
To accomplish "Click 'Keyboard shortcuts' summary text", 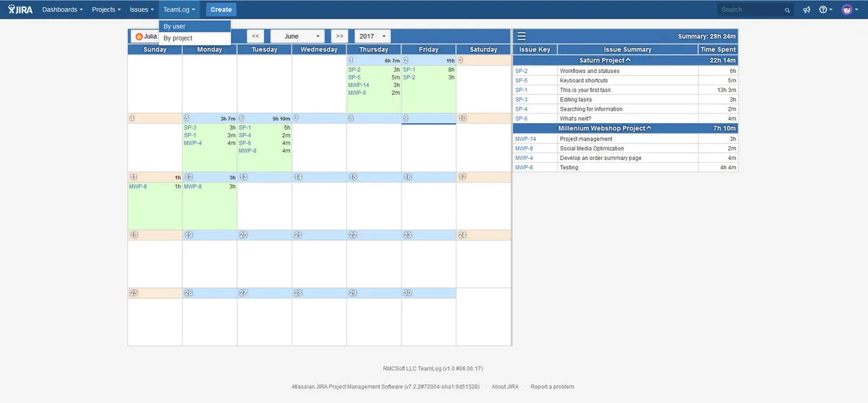I will 584,80.
